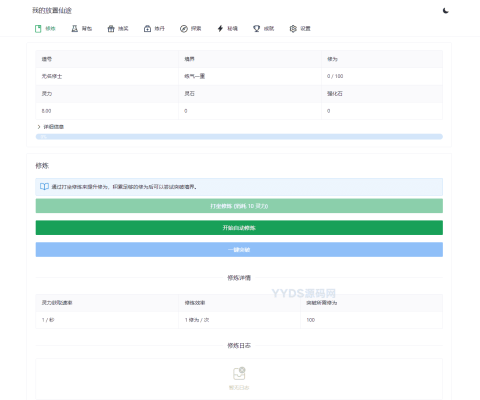Viewport: 480px width, 400px height.
Task: Click the empty log inbox icon
Action: click(x=239, y=374)
